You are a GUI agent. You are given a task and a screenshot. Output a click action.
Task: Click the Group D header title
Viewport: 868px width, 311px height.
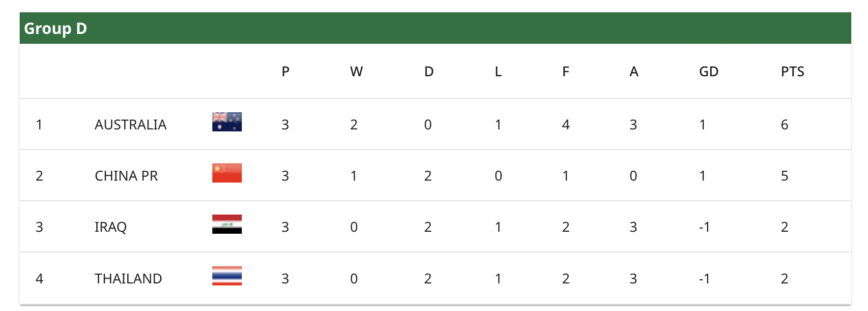(x=56, y=29)
